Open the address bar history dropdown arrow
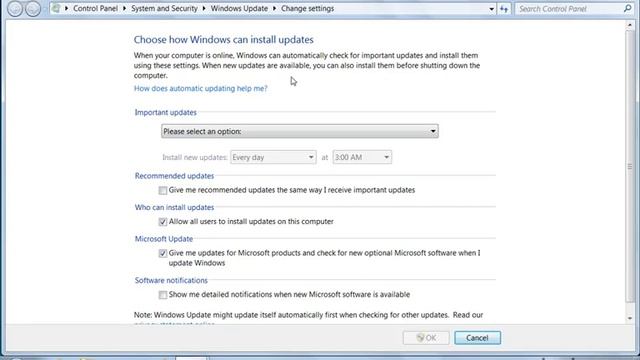The image size is (640, 360). tap(491, 9)
